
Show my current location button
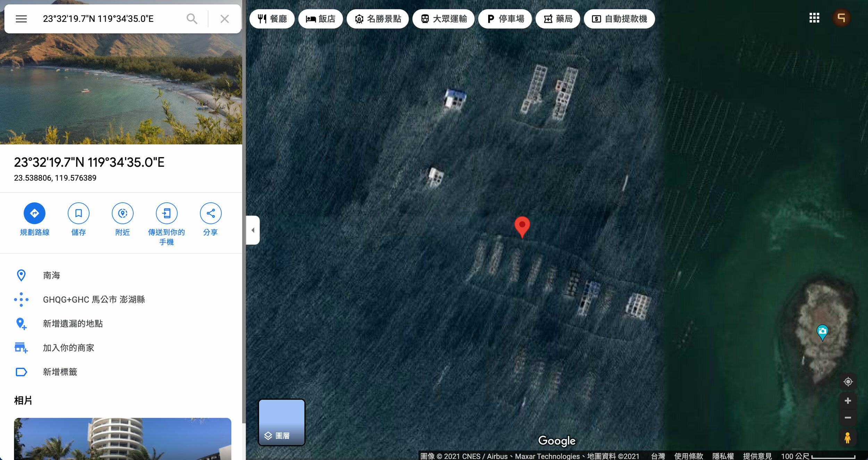[848, 382]
